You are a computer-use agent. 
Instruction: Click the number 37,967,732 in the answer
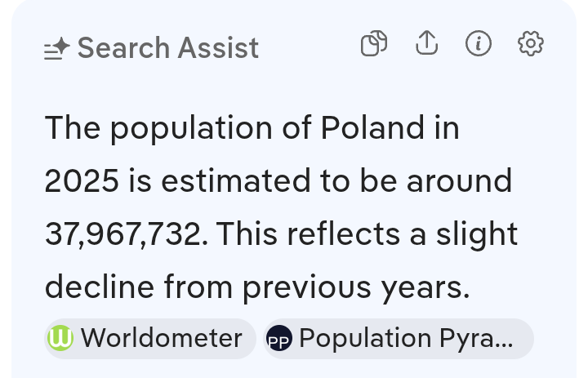[x=122, y=234]
